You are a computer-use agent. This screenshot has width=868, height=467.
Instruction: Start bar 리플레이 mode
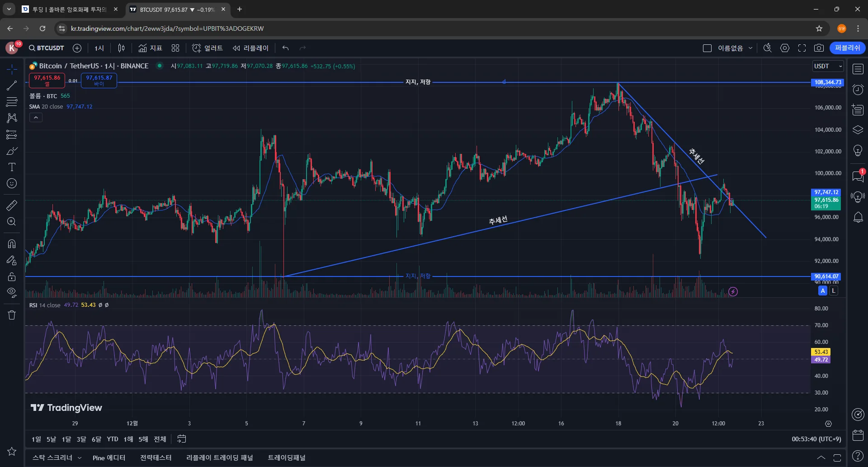pyautogui.click(x=250, y=48)
